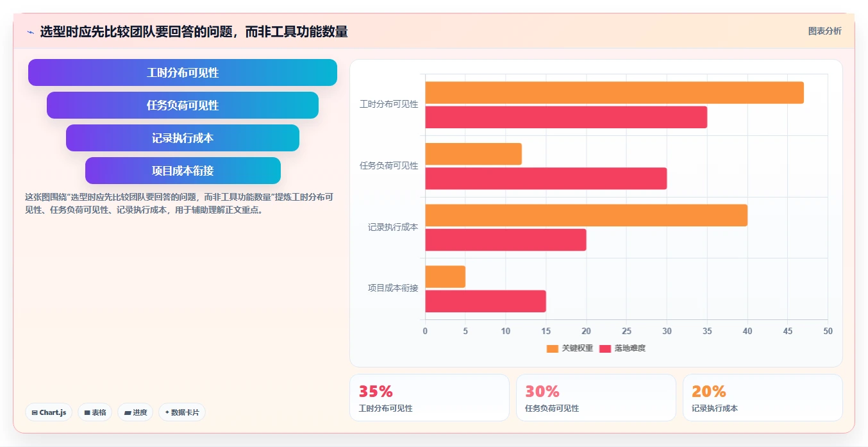Click the red bar for 项目成本衔接

(485, 301)
